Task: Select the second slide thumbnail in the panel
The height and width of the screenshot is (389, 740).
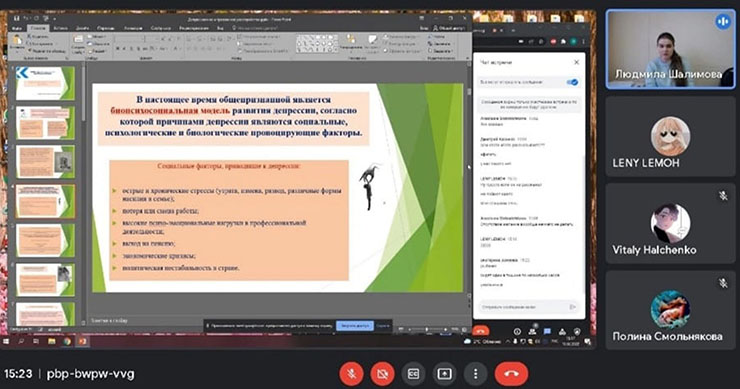Action: pos(45,123)
